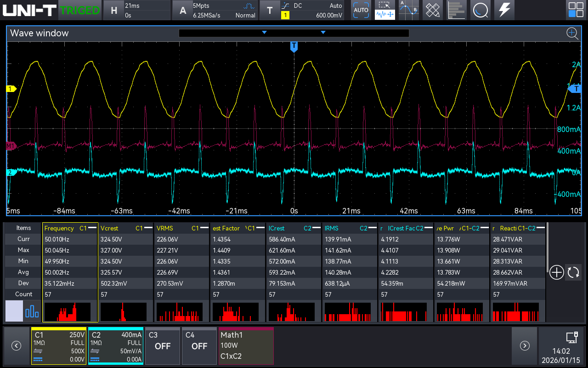Add a measurement with the plus icon
This screenshot has width=588, height=368.
(x=556, y=272)
